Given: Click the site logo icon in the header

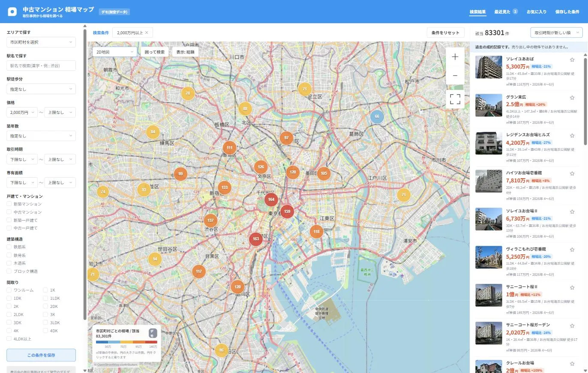Looking at the screenshot, I should 12,12.
